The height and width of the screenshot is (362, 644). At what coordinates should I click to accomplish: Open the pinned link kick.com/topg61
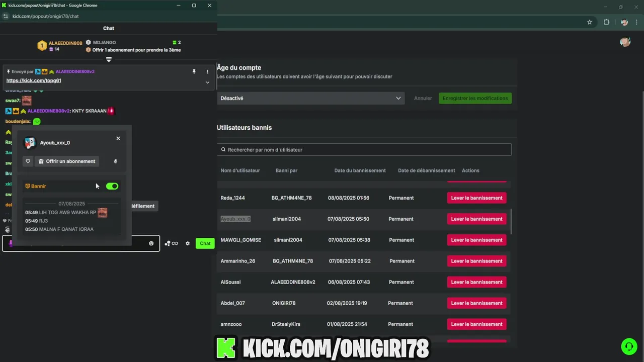pos(34,80)
